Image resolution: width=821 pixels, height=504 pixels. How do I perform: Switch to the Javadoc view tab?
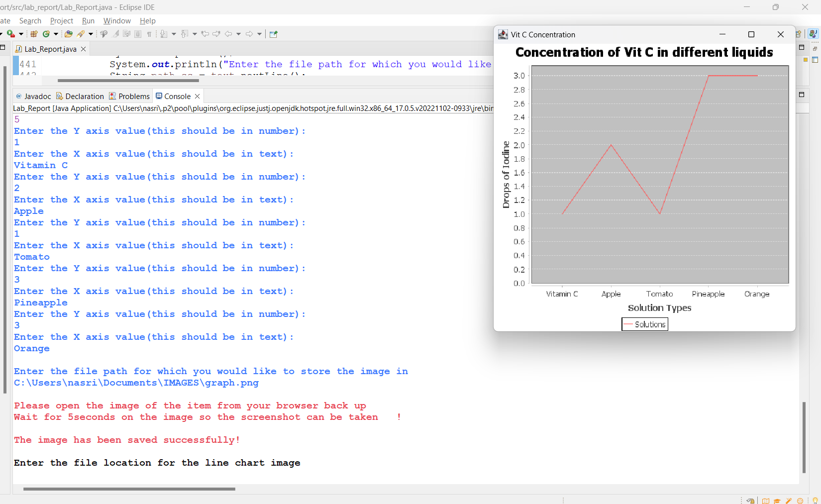(x=33, y=96)
